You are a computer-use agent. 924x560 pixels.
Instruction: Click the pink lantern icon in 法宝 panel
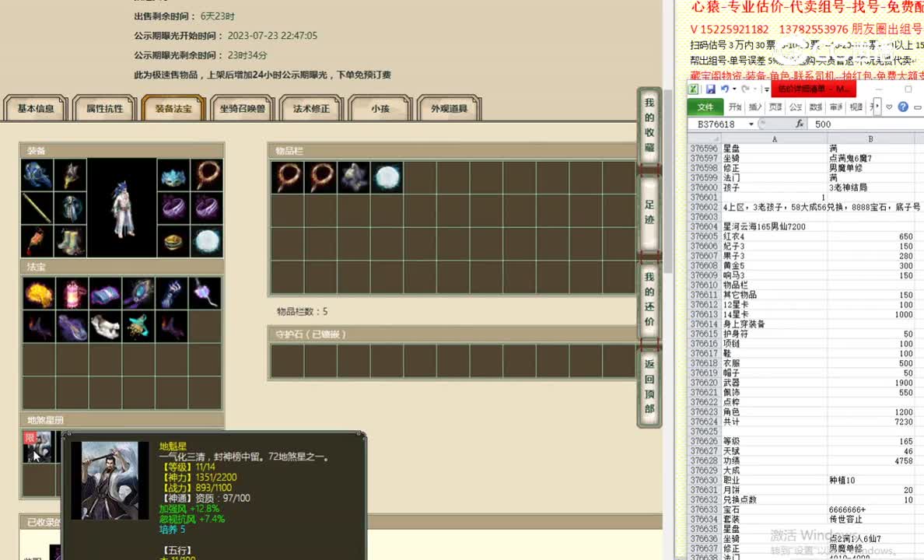(x=72, y=294)
